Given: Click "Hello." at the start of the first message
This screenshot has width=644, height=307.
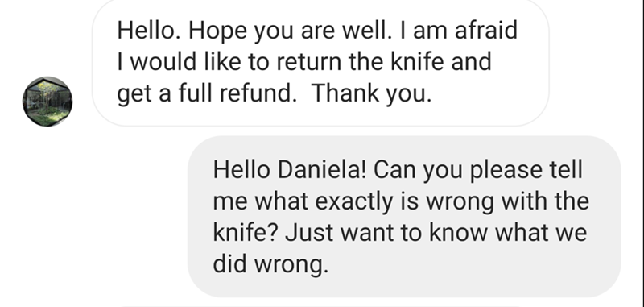Looking at the screenshot, I should tap(149, 31).
